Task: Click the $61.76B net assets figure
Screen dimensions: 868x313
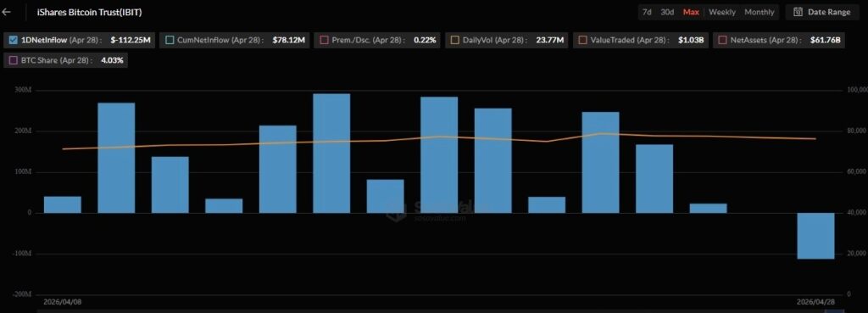Action: coord(826,41)
